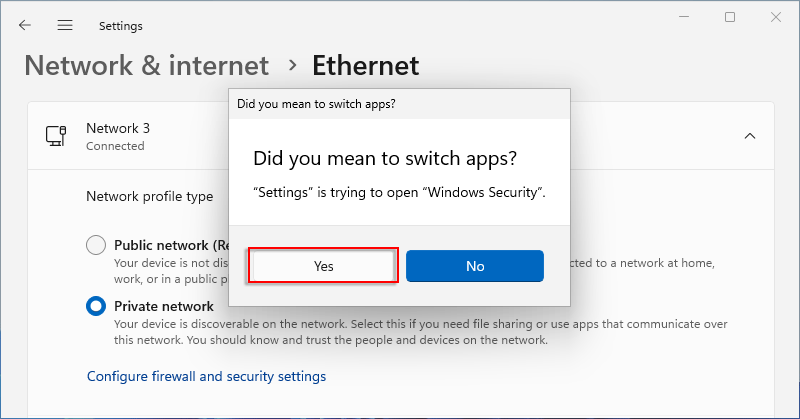
Task: Click the Ethernet page heading
Action: (x=365, y=65)
